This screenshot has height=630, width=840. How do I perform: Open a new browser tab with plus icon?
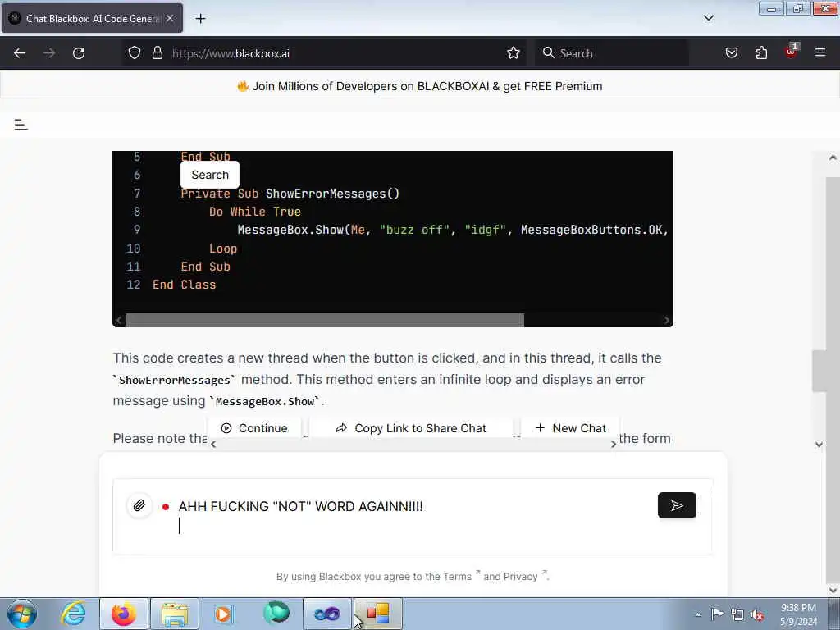(x=200, y=19)
